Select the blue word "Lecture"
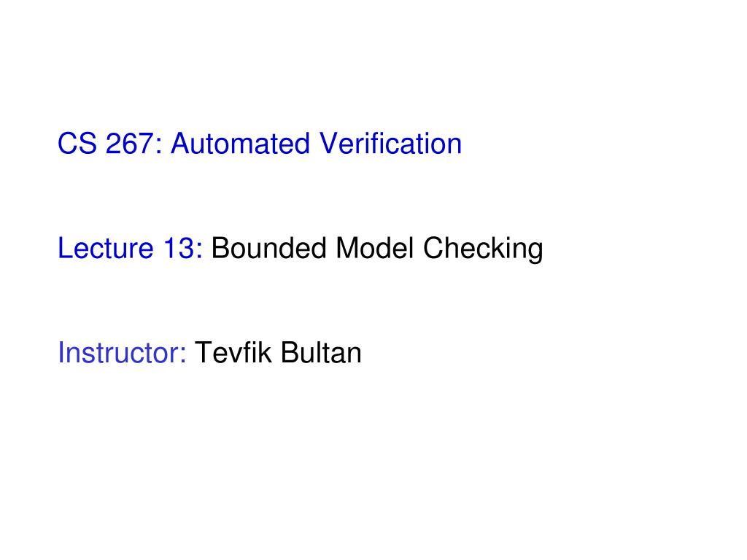Screen dimensions: 747x560 click(x=105, y=248)
